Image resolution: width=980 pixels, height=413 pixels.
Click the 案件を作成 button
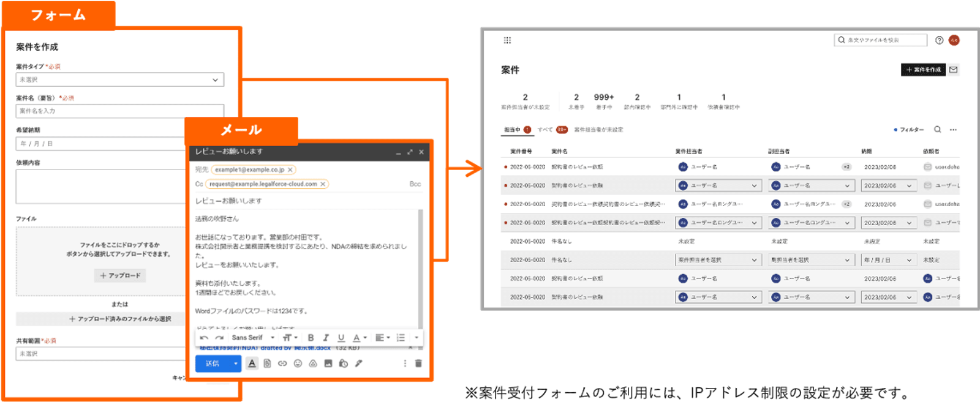(923, 70)
